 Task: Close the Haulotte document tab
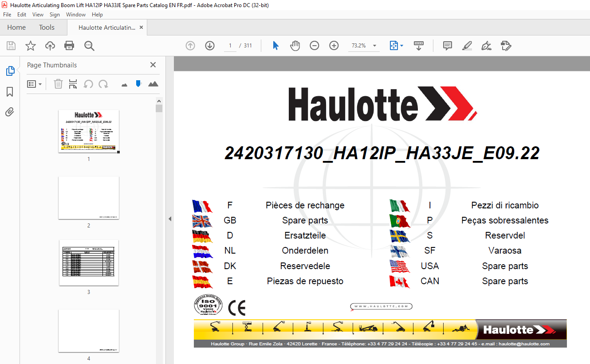pos(141,27)
